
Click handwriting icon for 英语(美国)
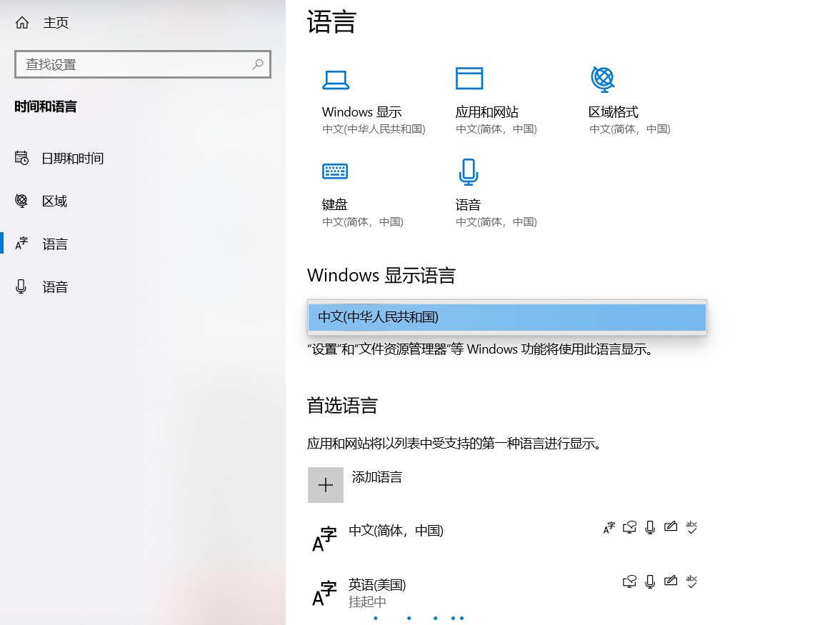coord(671,581)
